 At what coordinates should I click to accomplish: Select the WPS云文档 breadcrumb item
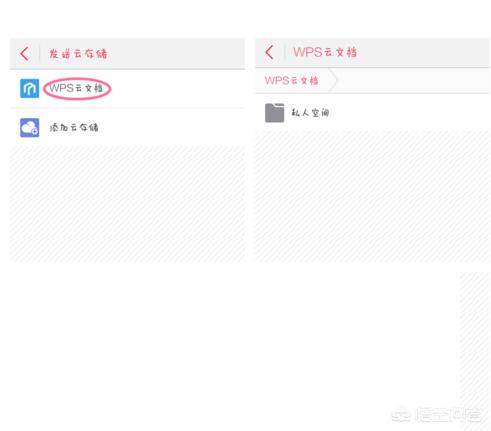pos(292,81)
